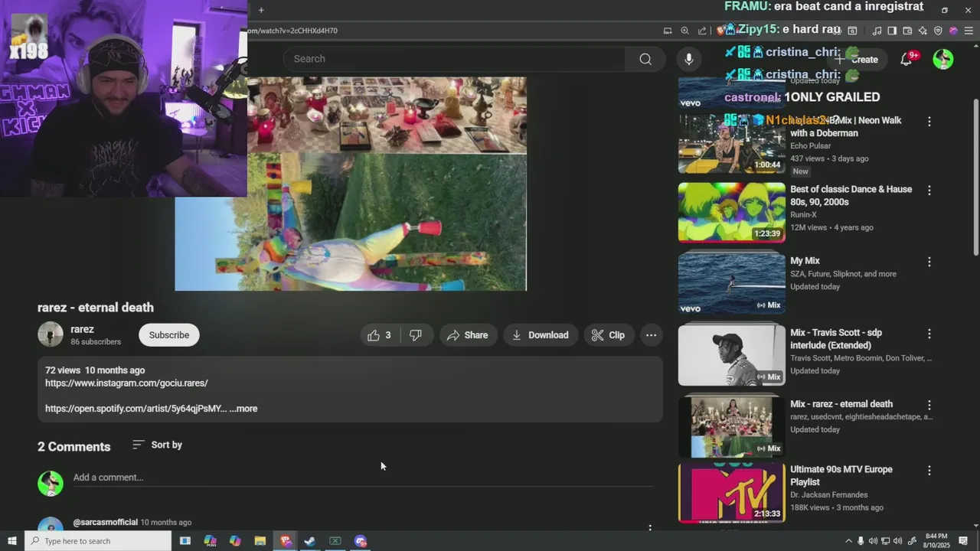Image resolution: width=980 pixels, height=551 pixels.
Task: Open the rarez channel name
Action: pyautogui.click(x=83, y=329)
